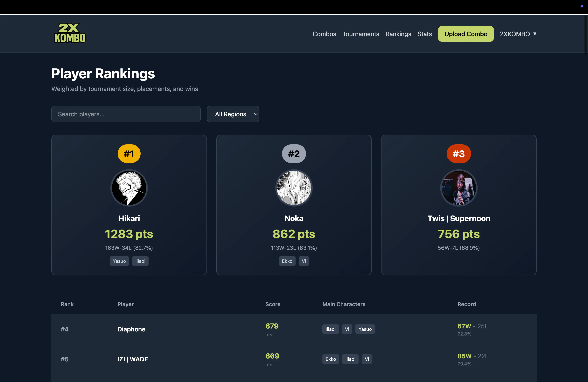The height and width of the screenshot is (382, 588).
Task: Click the #5 rank cell
Action: [65, 359]
